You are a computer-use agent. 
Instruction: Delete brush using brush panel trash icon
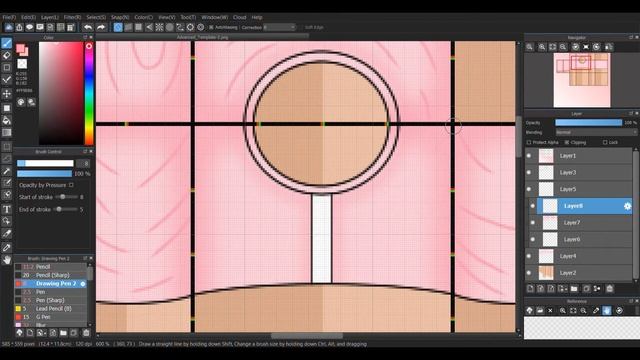[x=86, y=333]
